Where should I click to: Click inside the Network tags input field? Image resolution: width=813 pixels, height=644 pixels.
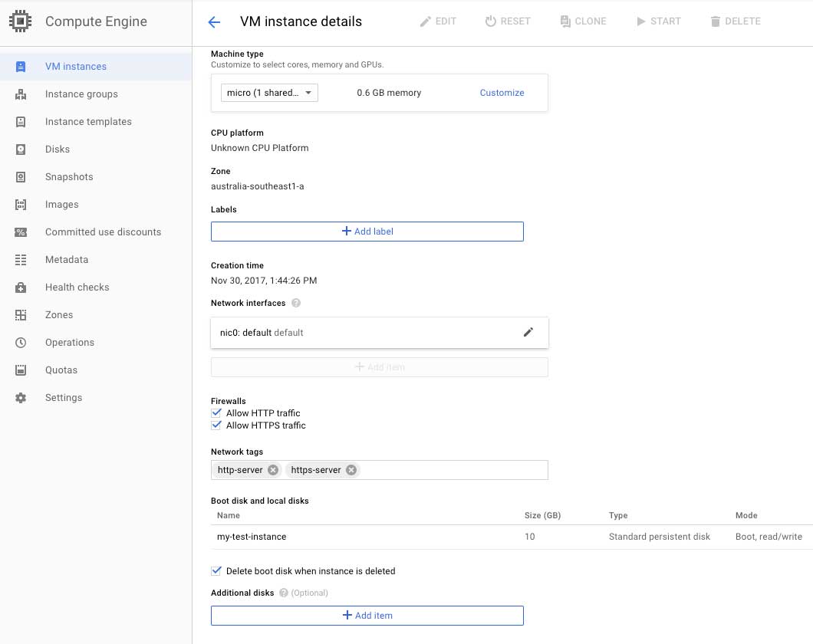coord(453,470)
